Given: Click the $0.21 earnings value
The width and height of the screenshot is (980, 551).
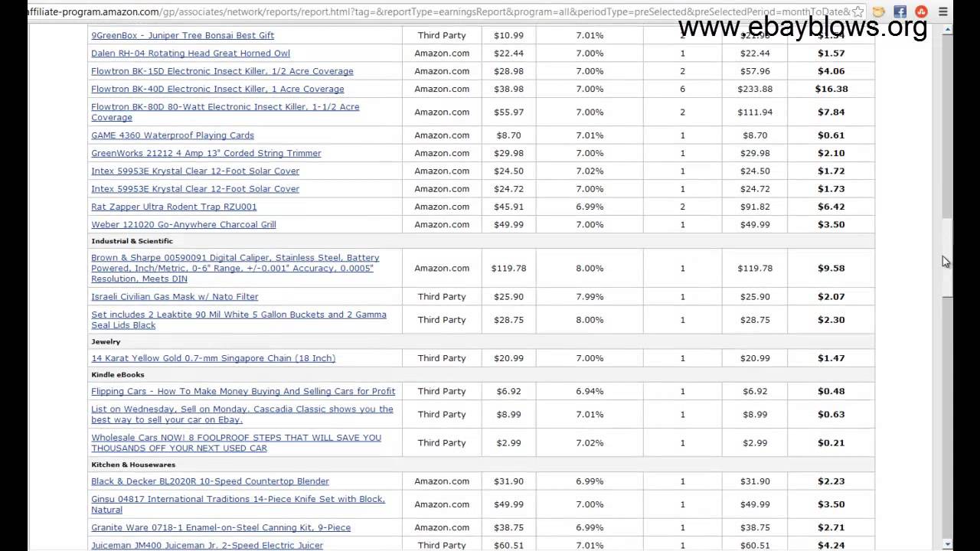Looking at the screenshot, I should pos(831,442).
